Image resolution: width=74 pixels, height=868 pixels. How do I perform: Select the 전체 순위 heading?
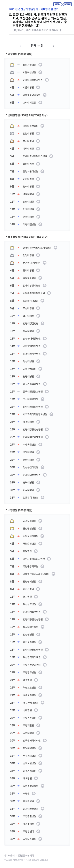pyautogui.click(x=37, y=45)
